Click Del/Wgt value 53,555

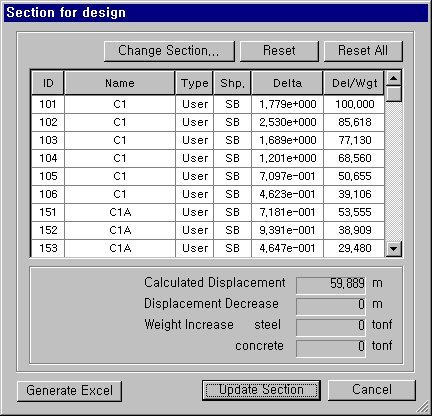pyautogui.click(x=354, y=212)
